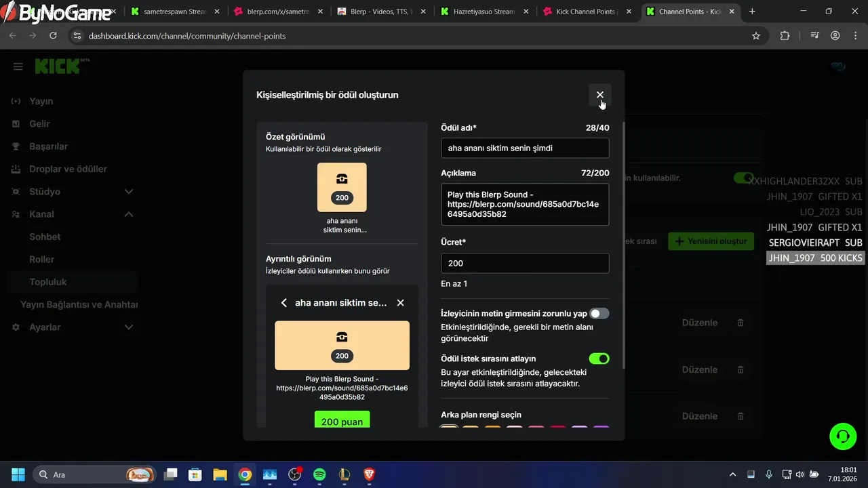Select the pale yellow background color swatch
Viewport: 868px width, 488px height.
click(x=449, y=428)
